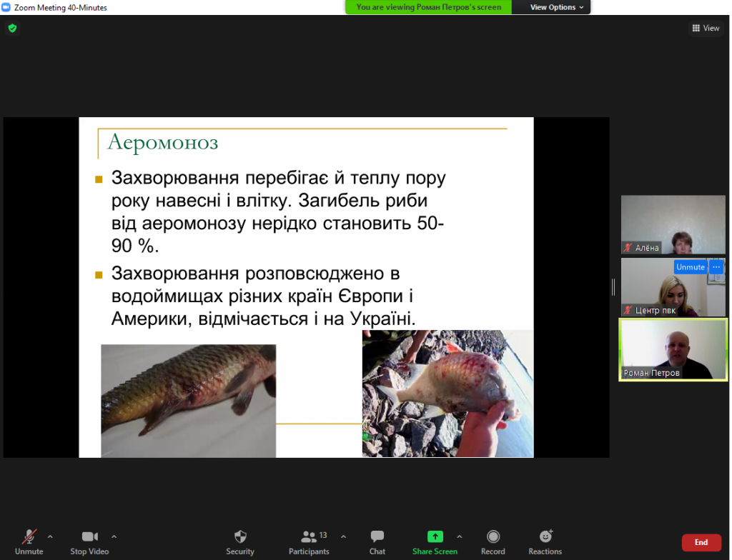The height and width of the screenshot is (560, 732).
Task: Open the Security shield icon
Action: pyautogui.click(x=240, y=537)
